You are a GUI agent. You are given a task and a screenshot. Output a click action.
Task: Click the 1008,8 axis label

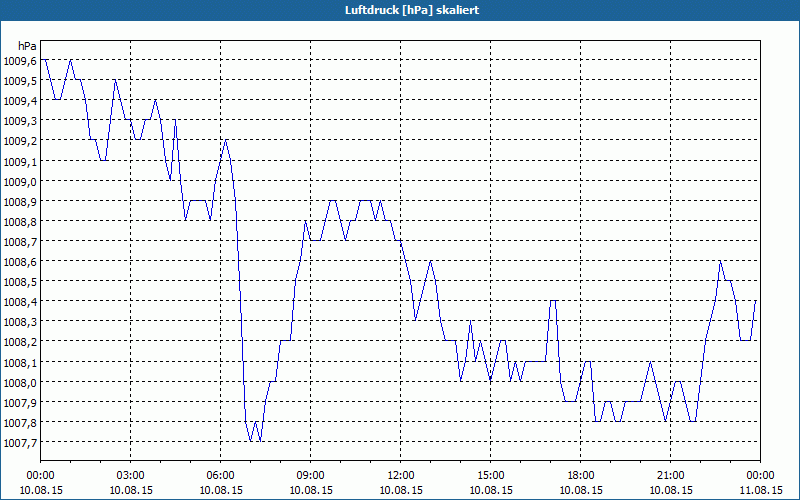(x=20, y=222)
